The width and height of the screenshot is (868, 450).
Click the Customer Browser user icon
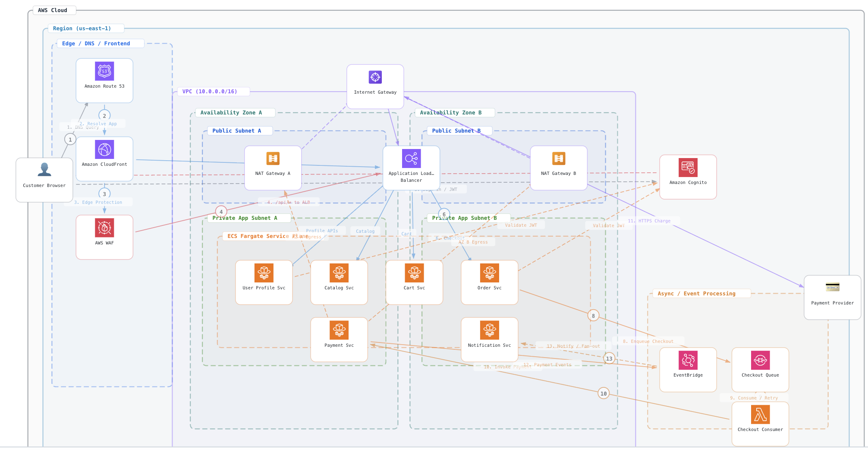44,170
